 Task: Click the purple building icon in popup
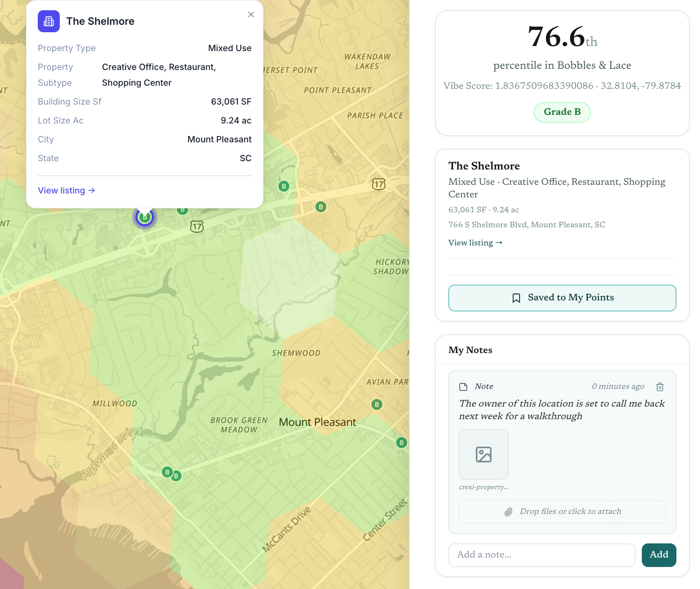click(49, 21)
